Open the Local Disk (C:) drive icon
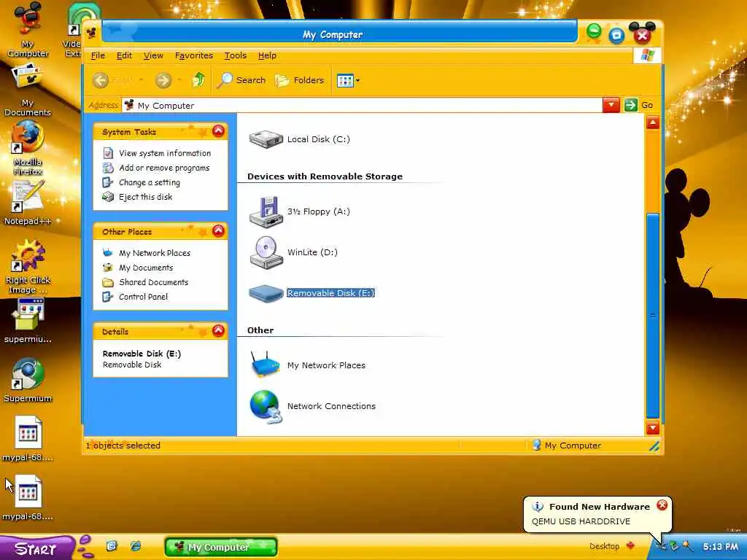Image resolution: width=747 pixels, height=560 pixels. (266, 139)
